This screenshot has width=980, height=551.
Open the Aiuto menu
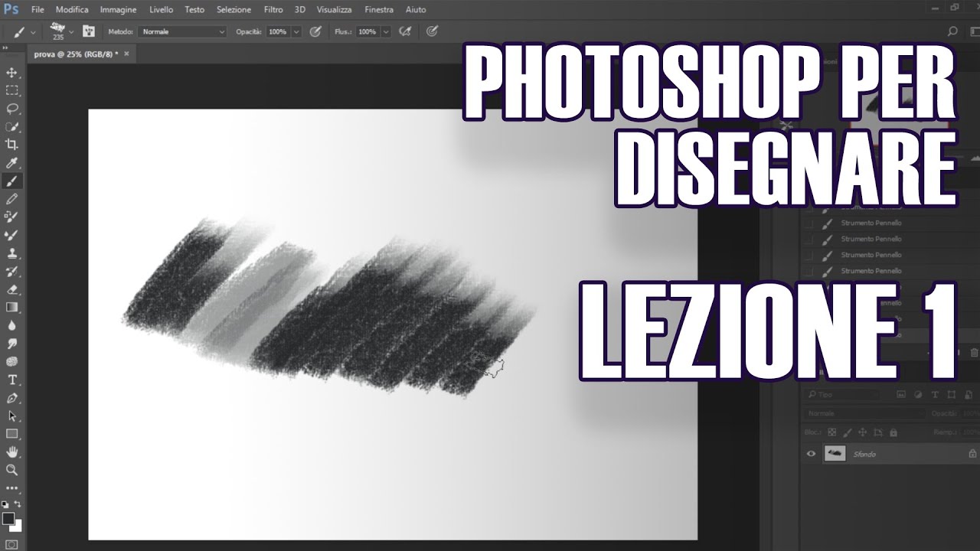[416, 9]
